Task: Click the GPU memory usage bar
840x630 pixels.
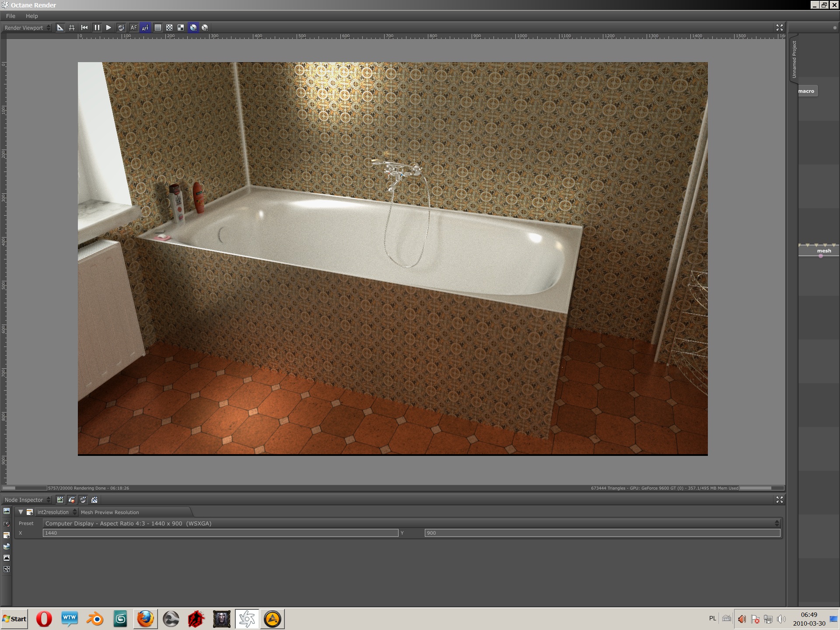Action: pyautogui.click(x=761, y=488)
